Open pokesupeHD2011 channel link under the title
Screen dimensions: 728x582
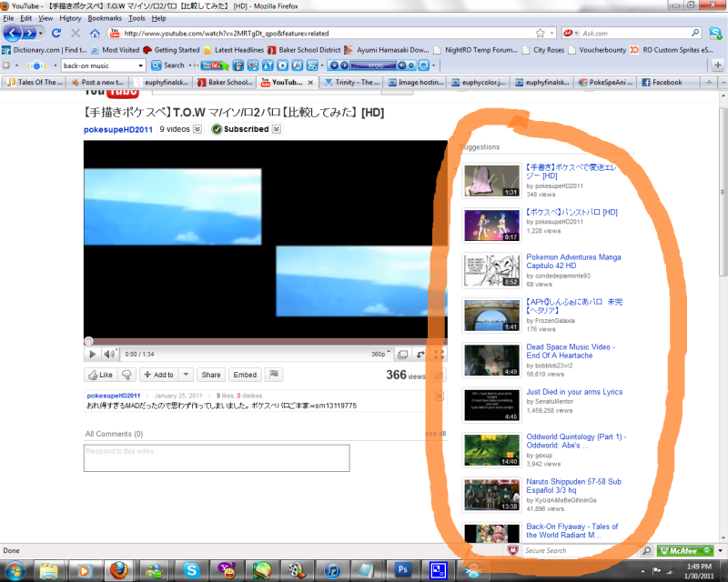click(x=118, y=129)
